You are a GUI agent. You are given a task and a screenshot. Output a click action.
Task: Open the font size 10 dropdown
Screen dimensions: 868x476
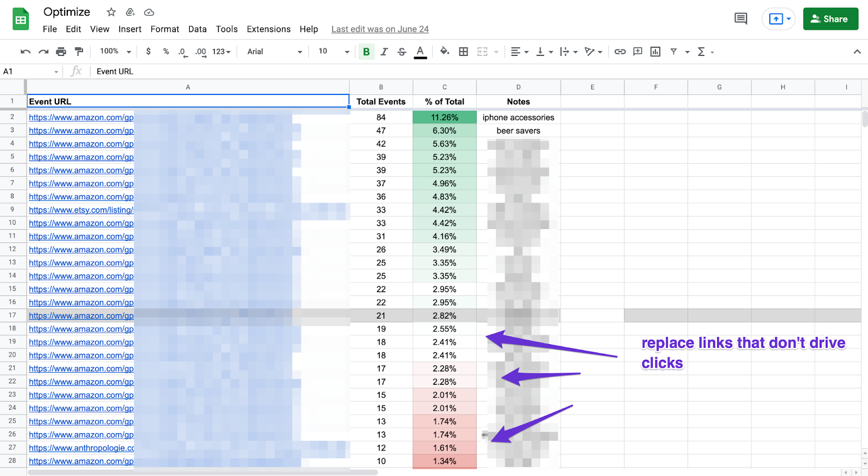pos(333,52)
